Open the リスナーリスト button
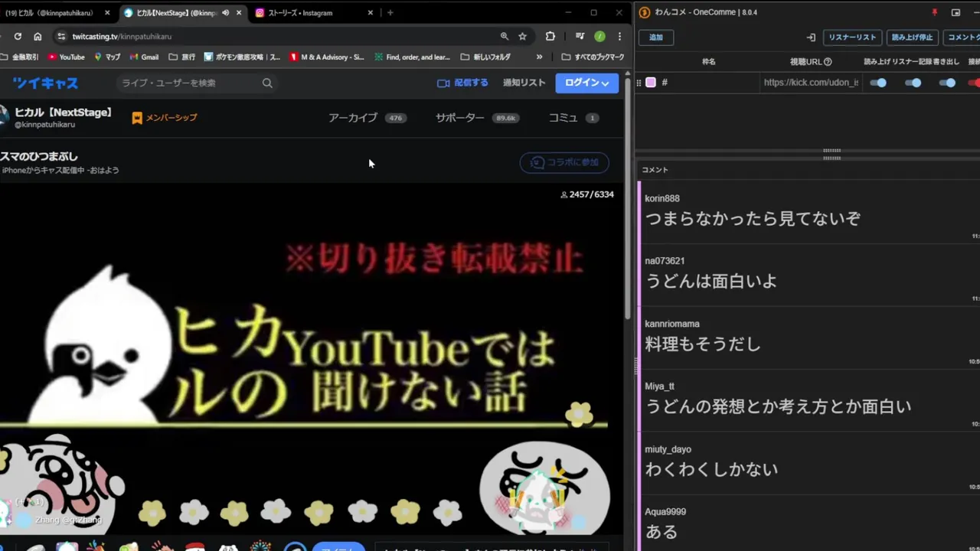980x551 pixels. click(x=852, y=37)
